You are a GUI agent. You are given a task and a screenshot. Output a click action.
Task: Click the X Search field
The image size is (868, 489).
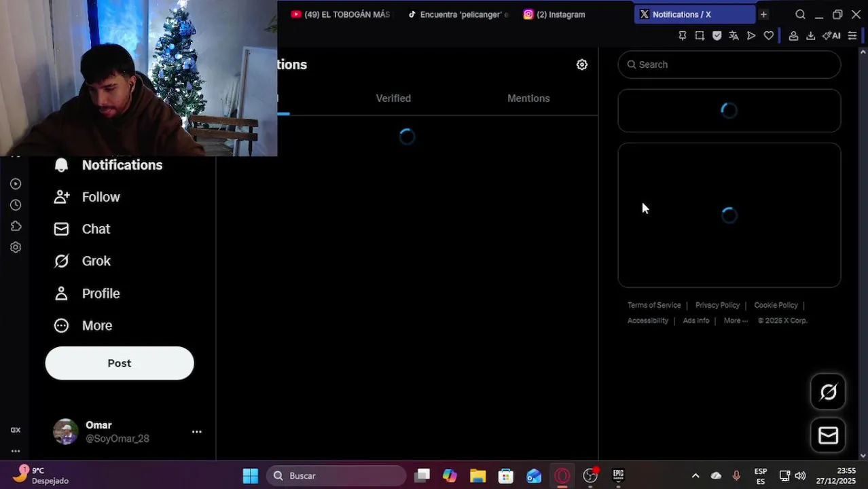(x=729, y=65)
